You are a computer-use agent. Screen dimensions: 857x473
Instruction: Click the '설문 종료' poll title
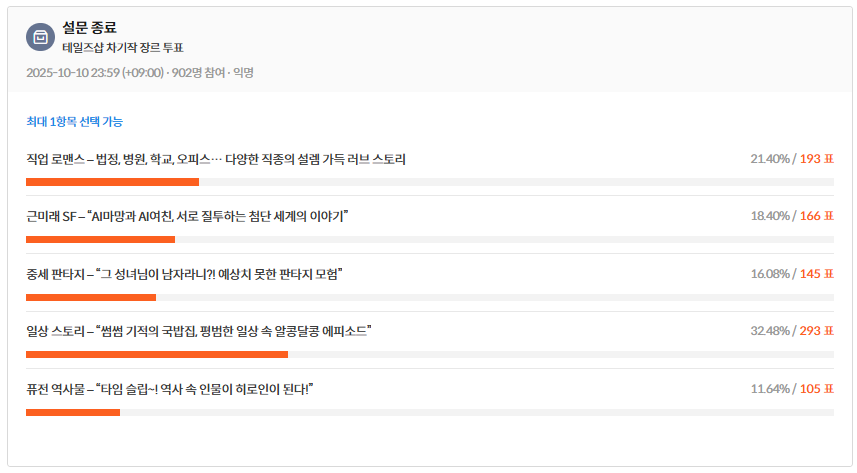click(89, 27)
